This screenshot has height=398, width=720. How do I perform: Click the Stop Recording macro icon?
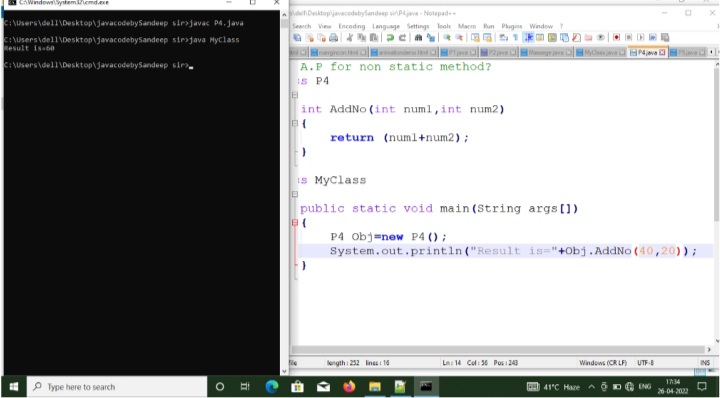pyautogui.click(x=629, y=38)
